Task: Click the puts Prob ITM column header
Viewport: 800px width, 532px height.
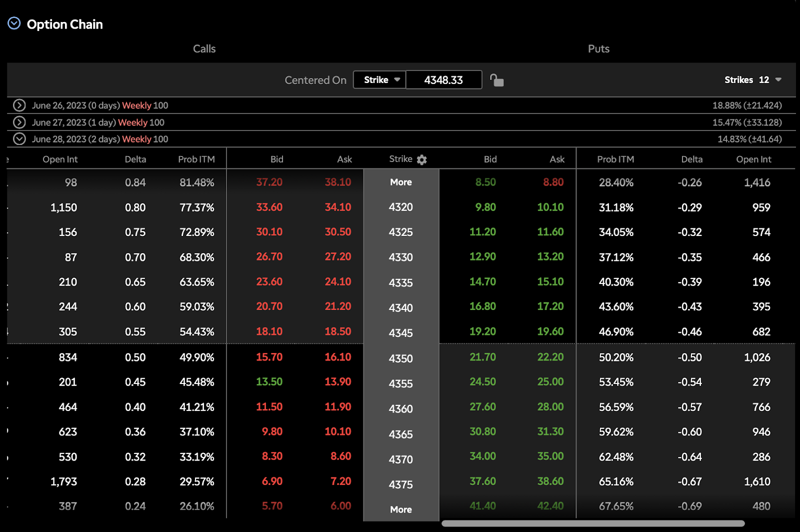Action: (615, 159)
